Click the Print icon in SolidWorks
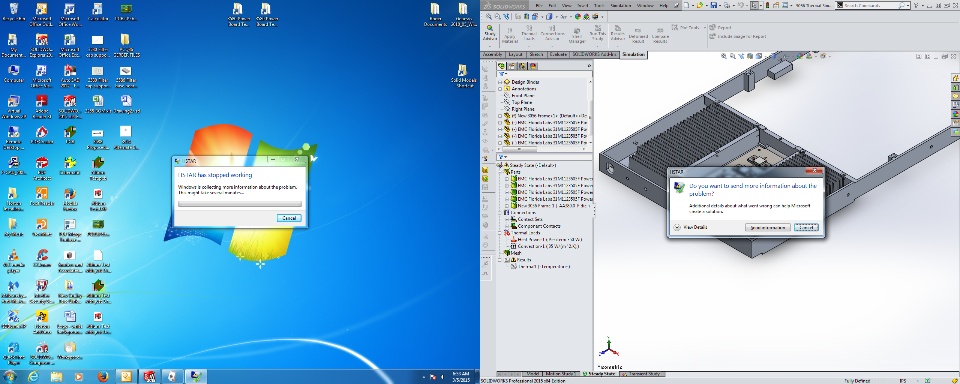This screenshot has height=384, width=960. click(x=727, y=5)
